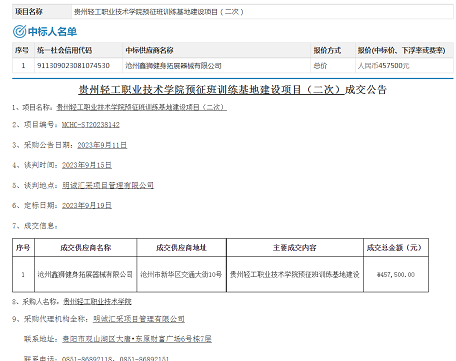
Task: Click the 中标人名单 target icon
Action: click(x=19, y=31)
